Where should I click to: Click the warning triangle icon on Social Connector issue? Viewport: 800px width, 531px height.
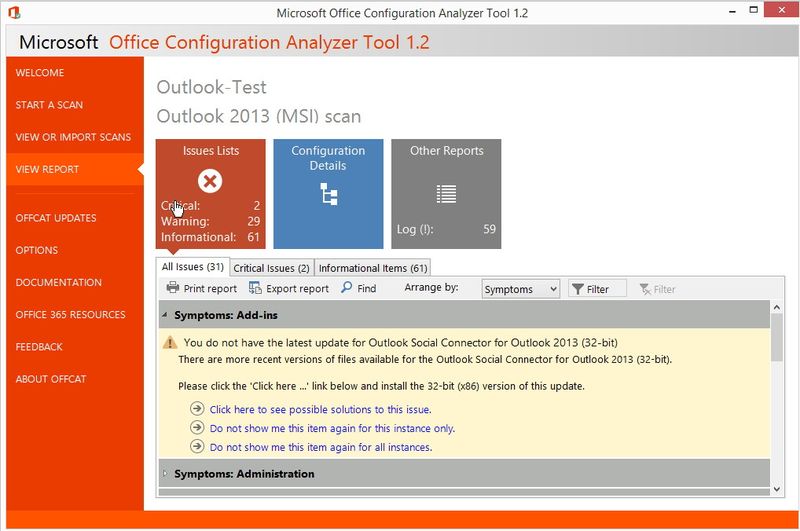169,343
